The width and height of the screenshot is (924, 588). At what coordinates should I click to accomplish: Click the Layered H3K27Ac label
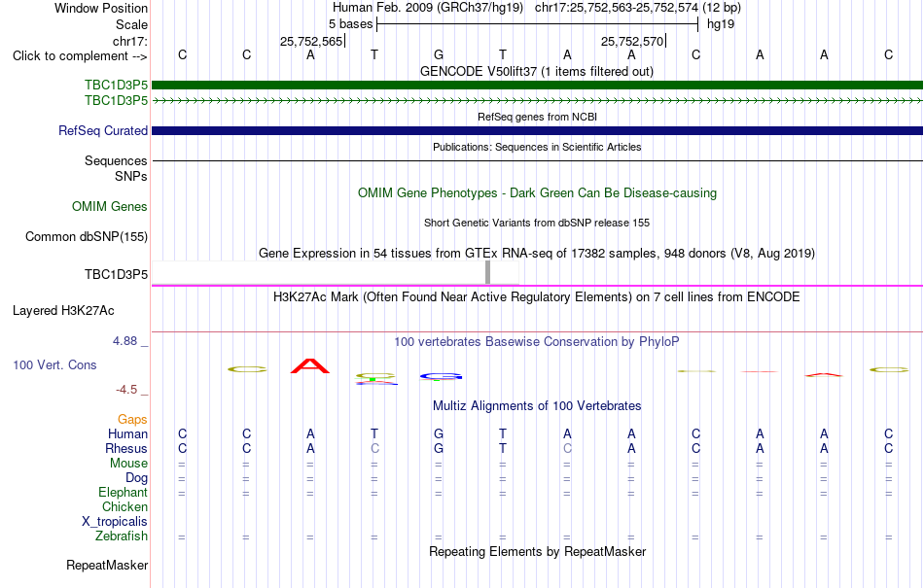(x=63, y=311)
